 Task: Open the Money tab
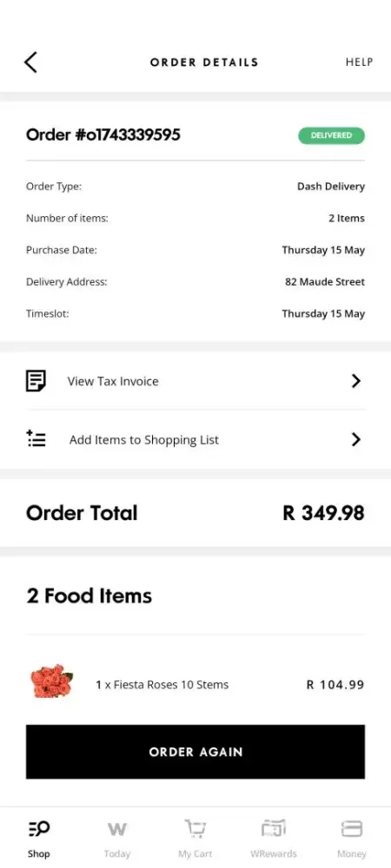(352, 838)
